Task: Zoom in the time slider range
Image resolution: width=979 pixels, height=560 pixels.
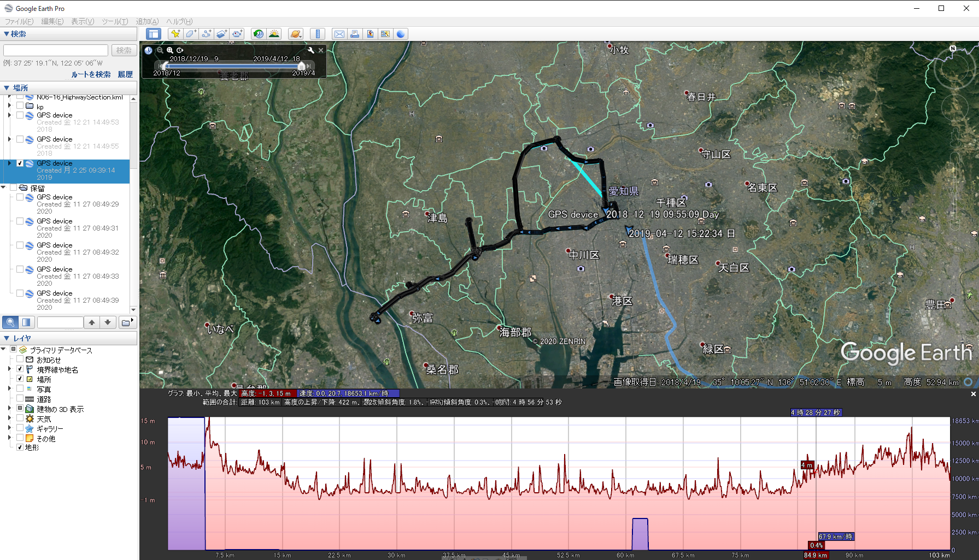Action: point(170,50)
